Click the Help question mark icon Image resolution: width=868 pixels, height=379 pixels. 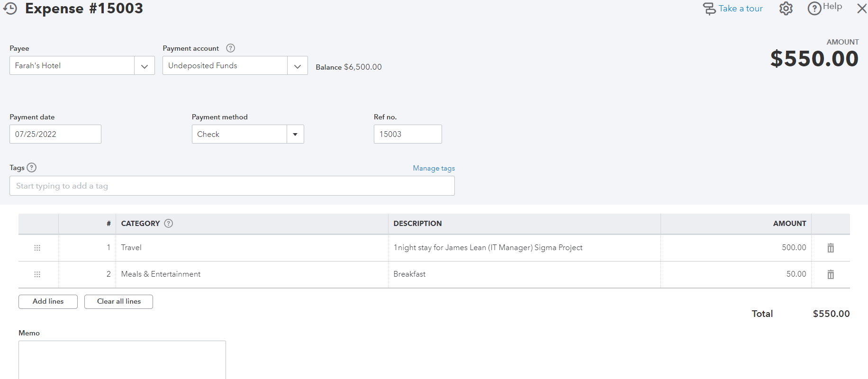coord(814,9)
